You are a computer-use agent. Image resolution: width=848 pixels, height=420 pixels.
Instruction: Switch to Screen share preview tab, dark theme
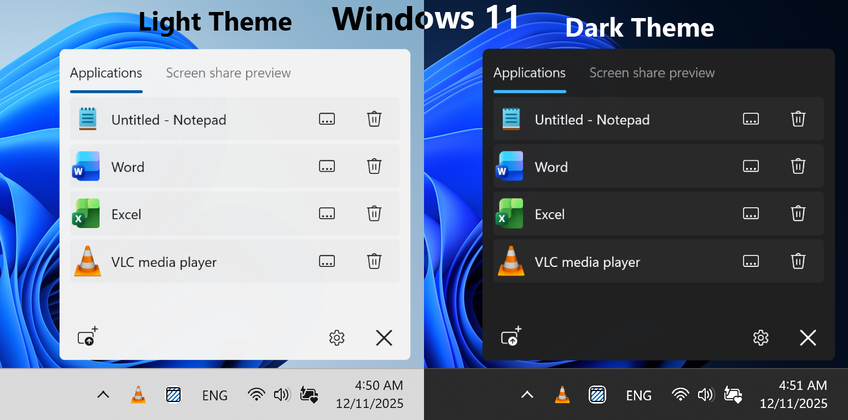coord(652,73)
